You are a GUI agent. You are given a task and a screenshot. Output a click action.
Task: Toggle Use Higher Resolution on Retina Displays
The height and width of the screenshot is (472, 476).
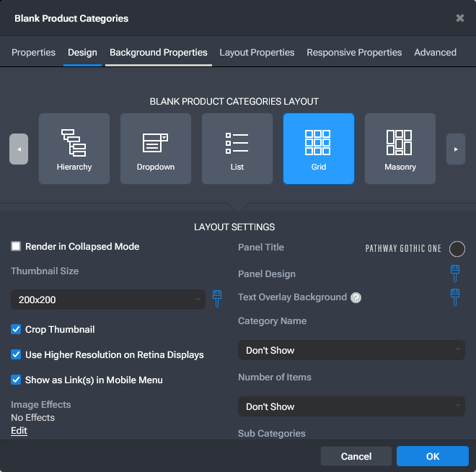(x=16, y=354)
